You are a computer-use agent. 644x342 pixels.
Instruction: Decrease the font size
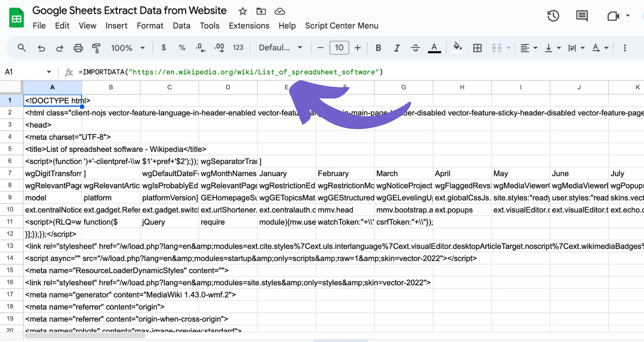point(320,48)
